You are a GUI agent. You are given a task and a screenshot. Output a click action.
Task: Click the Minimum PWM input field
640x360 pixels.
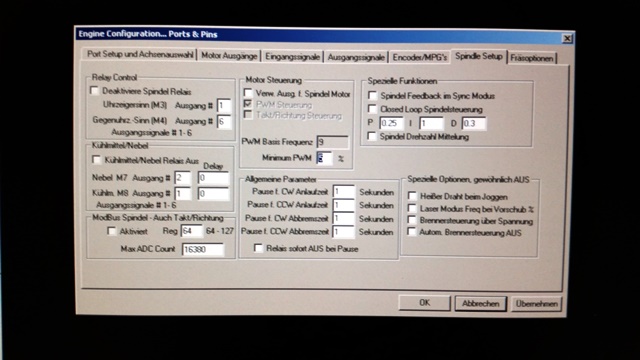coord(324,158)
